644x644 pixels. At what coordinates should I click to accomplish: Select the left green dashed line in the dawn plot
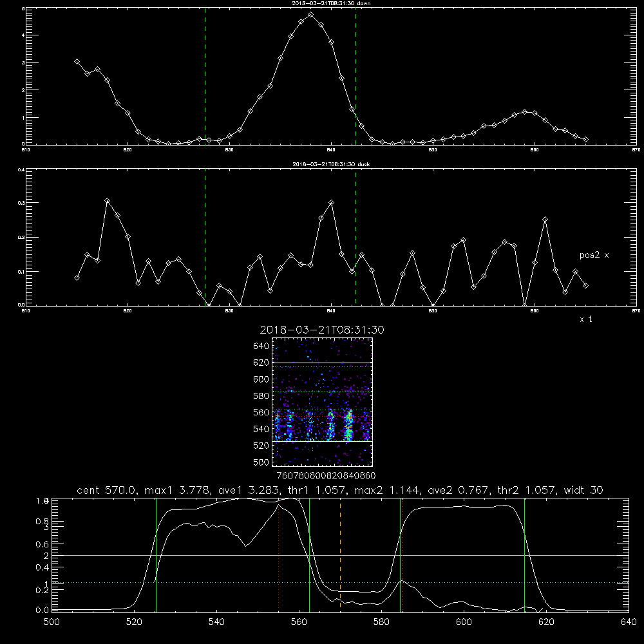(x=205, y=77)
